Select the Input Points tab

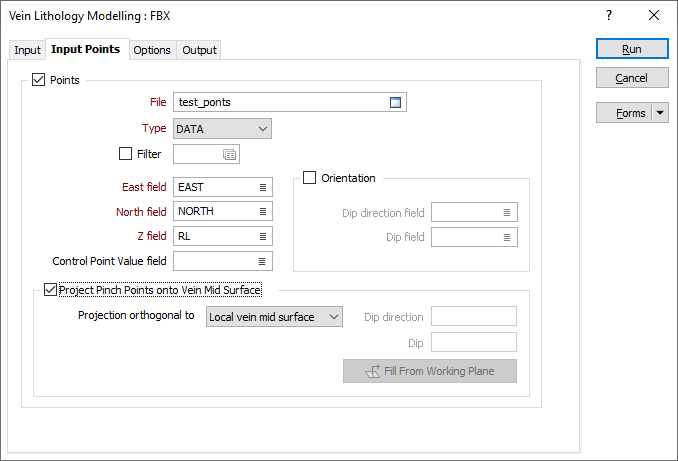tap(86, 49)
